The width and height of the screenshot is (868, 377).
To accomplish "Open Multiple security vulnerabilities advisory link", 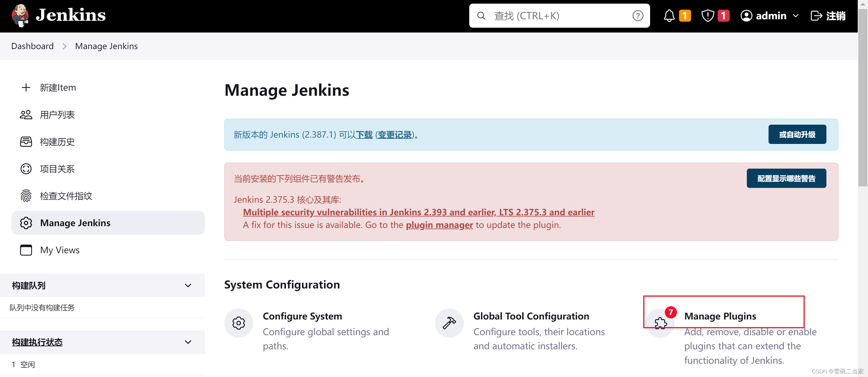I will tap(419, 212).
